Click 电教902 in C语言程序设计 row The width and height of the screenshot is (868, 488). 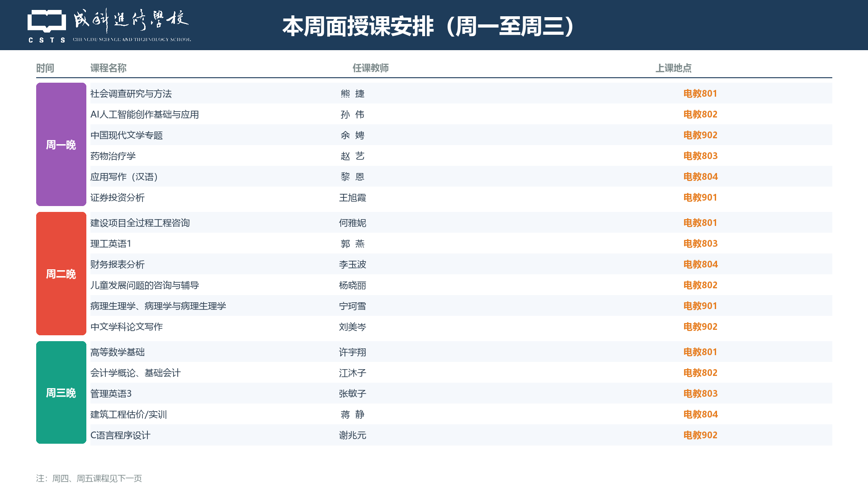pos(700,435)
